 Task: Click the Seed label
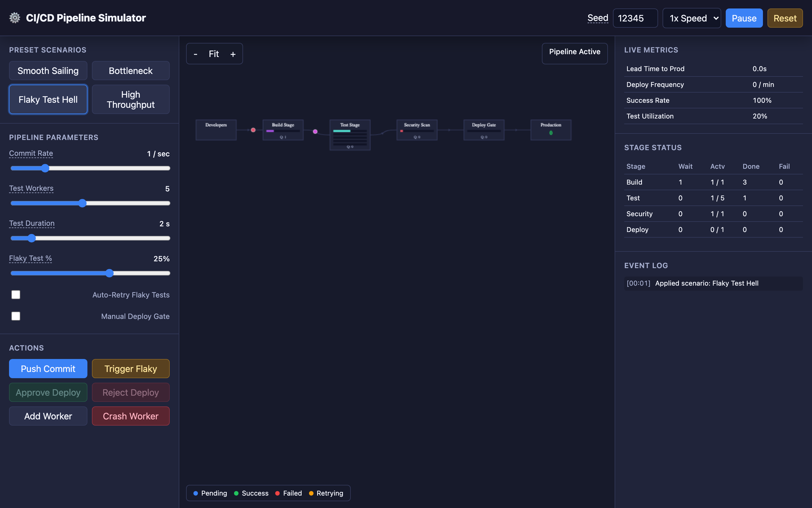[598, 18]
